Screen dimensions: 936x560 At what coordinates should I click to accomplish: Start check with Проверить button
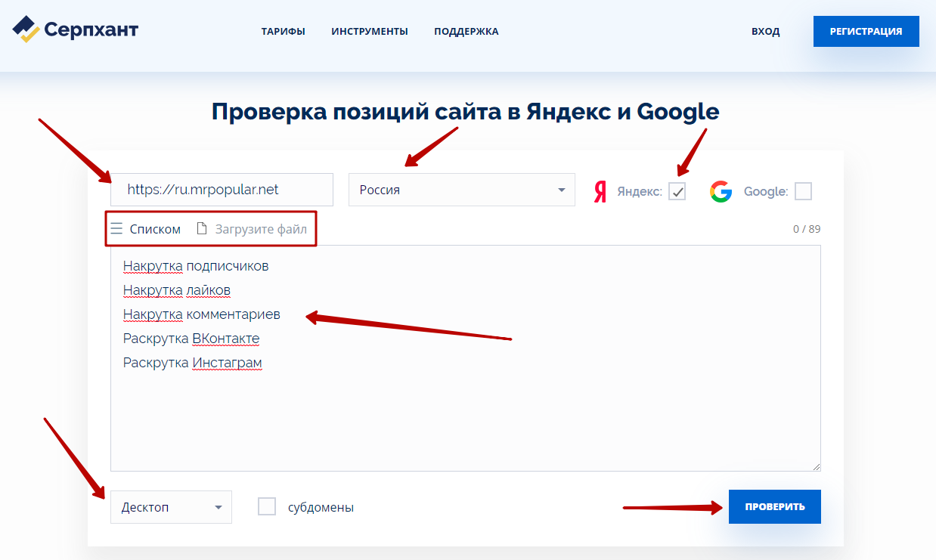pos(775,506)
